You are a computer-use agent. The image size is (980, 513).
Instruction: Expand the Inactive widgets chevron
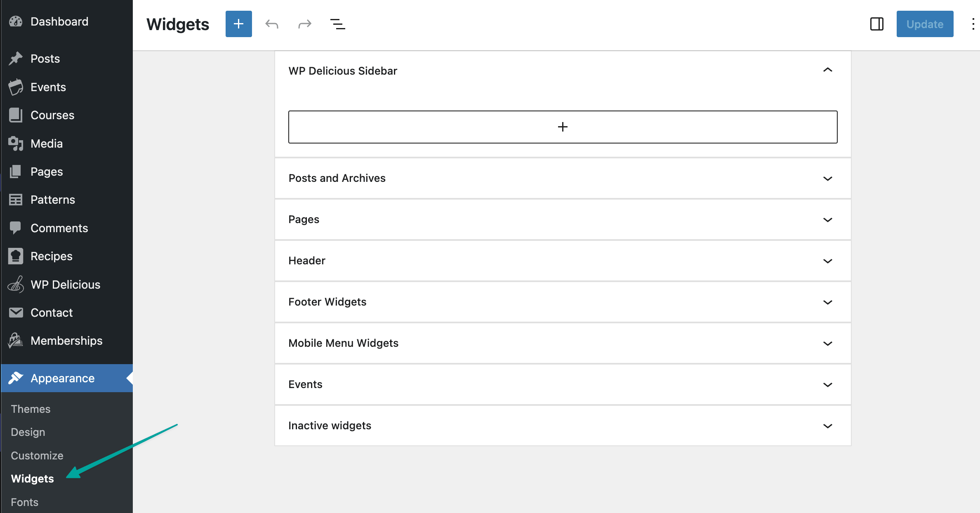[x=827, y=426]
